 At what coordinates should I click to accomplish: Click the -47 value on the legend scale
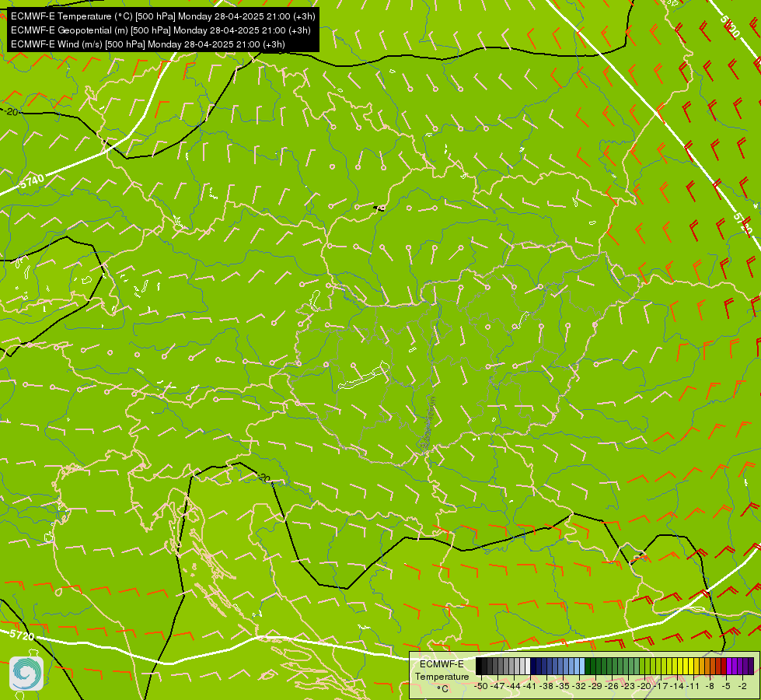click(497, 686)
